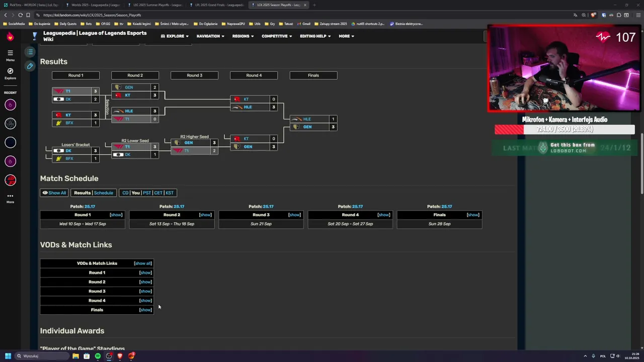The height and width of the screenshot is (362, 644).
Task: Open the table of contents list icon
Action: pos(30,52)
